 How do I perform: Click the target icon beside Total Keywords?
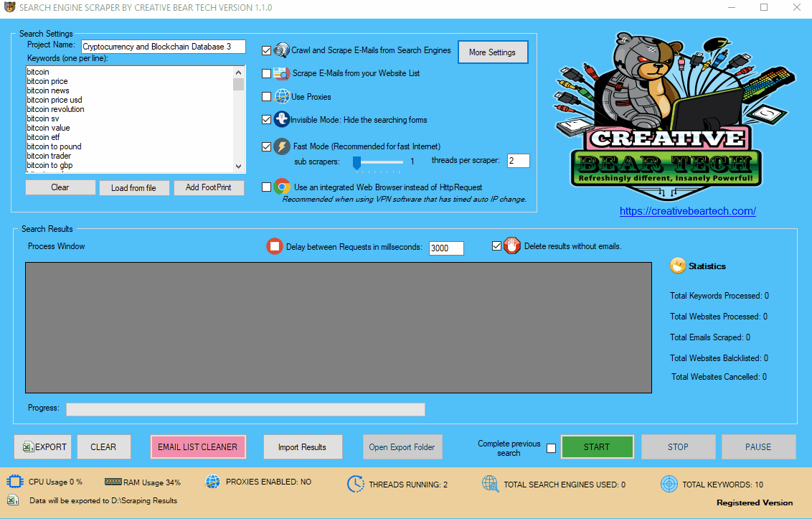tap(669, 484)
